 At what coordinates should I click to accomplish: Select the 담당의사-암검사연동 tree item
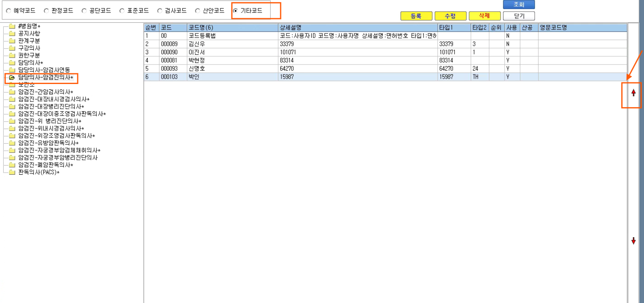point(44,70)
